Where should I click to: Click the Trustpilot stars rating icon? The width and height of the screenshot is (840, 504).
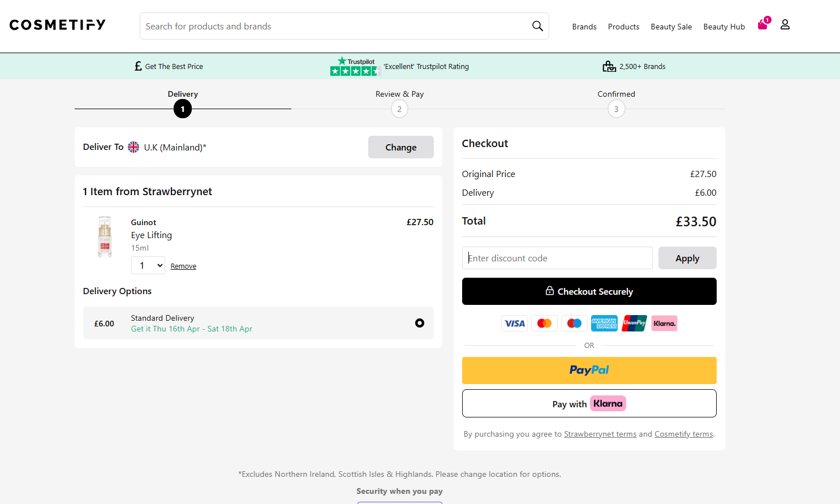tap(355, 66)
